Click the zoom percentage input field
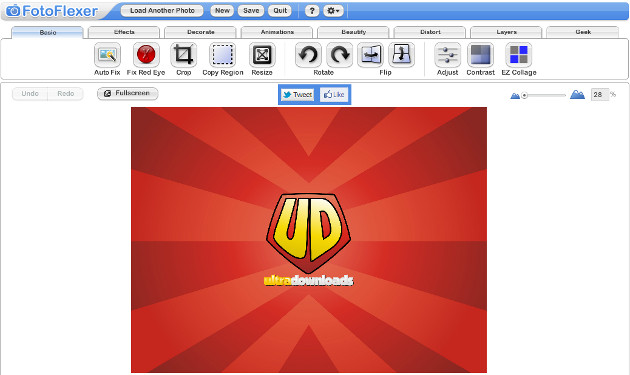The height and width of the screenshot is (375, 630). 599,94
